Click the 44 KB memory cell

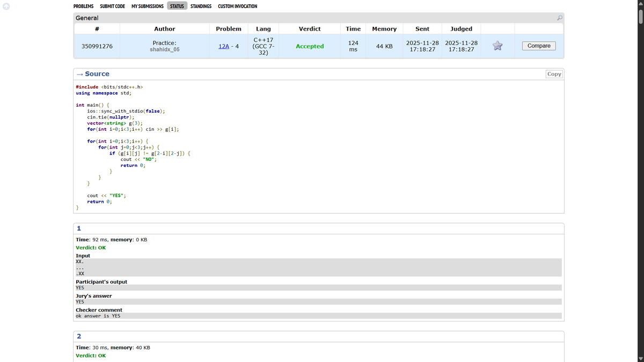point(384,46)
